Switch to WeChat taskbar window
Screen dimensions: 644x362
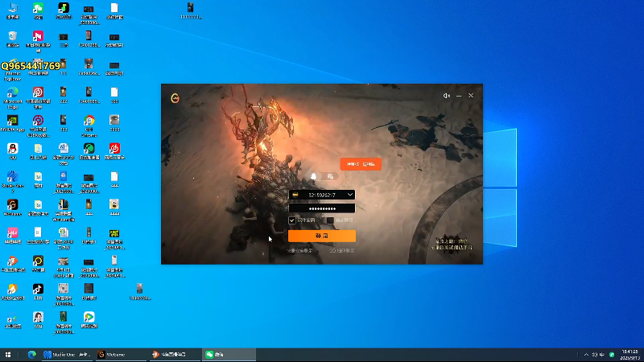[229, 355]
